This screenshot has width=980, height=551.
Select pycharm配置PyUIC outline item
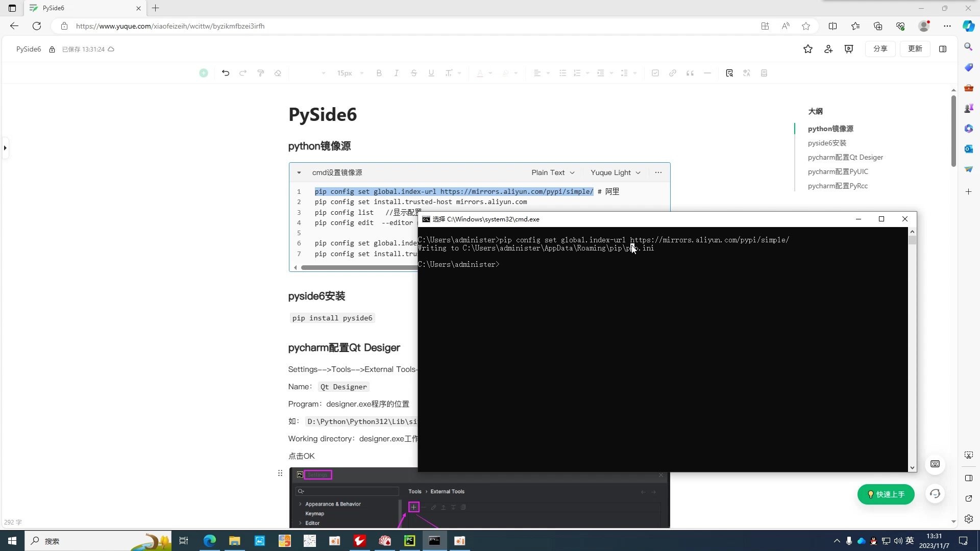(839, 171)
